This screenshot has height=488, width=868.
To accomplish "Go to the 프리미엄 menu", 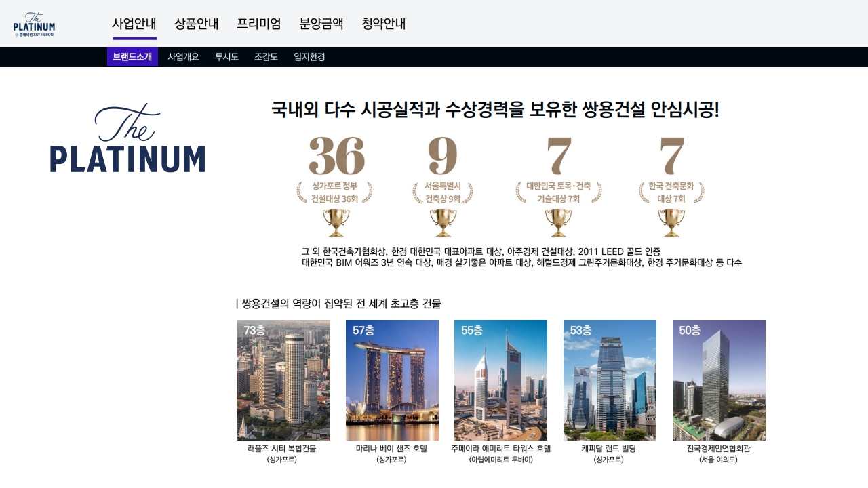I will tap(259, 24).
